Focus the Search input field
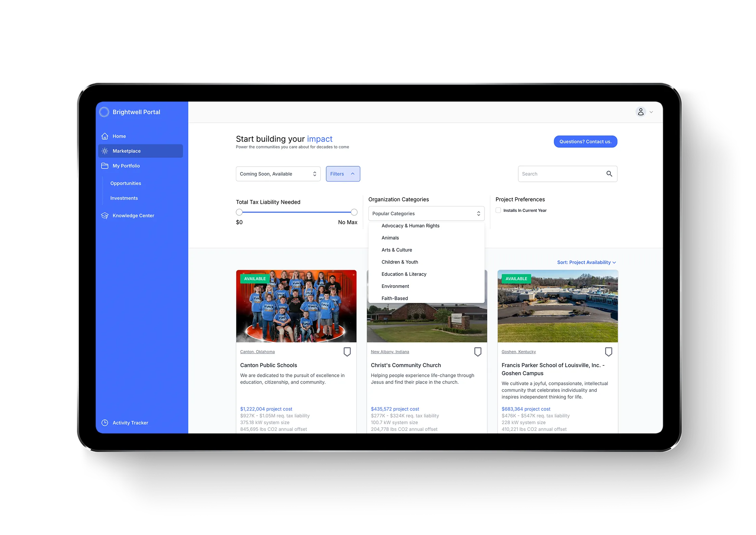The height and width of the screenshot is (535, 756). 561,174
